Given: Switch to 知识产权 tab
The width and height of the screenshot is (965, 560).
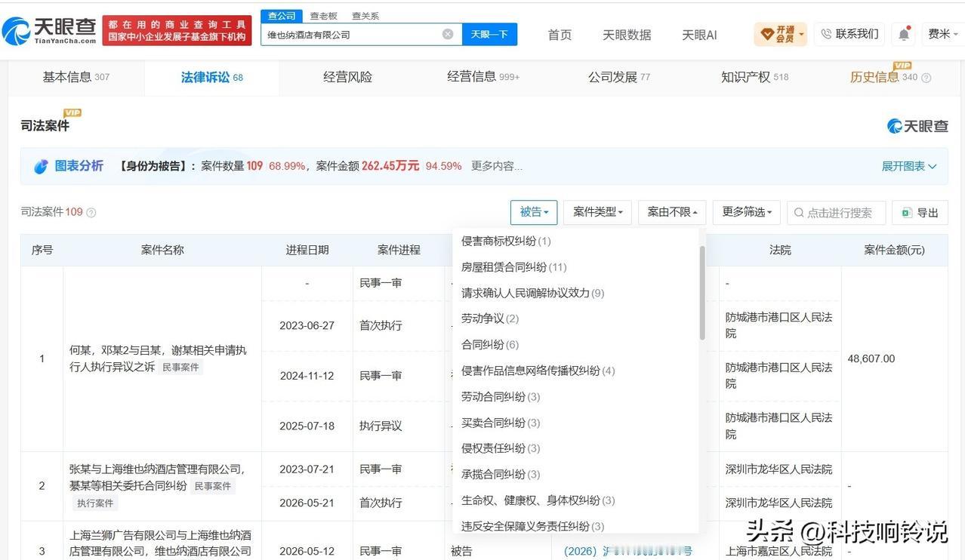Looking at the screenshot, I should (754, 77).
